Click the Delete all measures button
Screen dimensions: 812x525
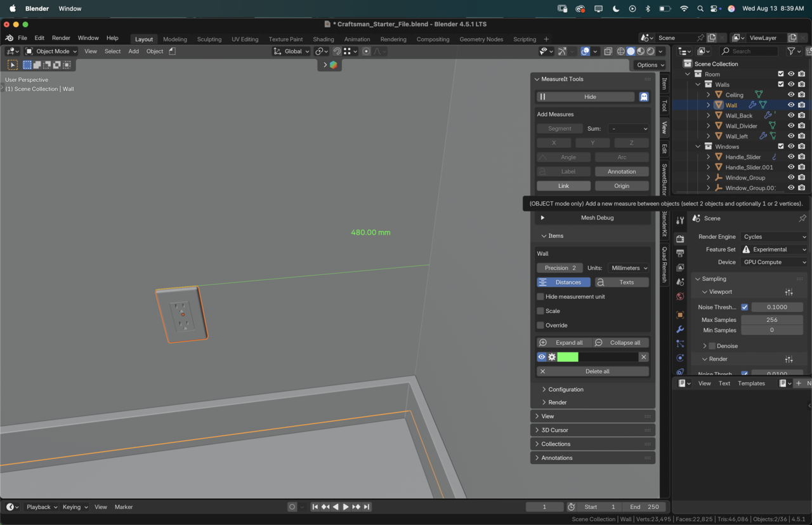593,371
